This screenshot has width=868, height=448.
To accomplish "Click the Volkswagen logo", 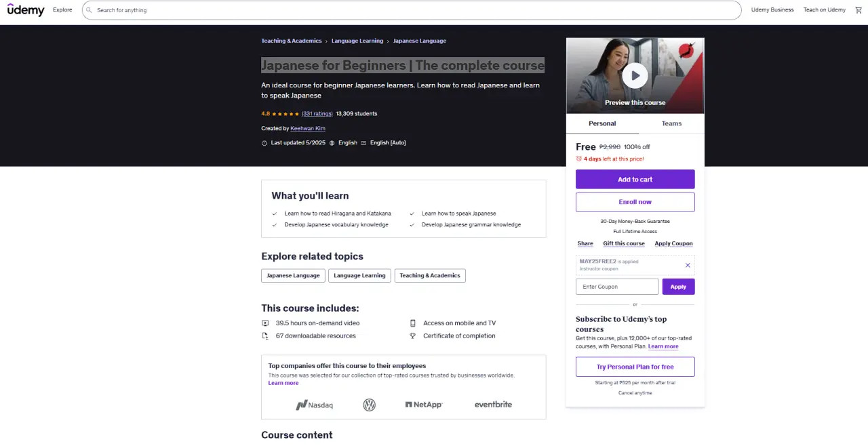I will click(x=369, y=405).
